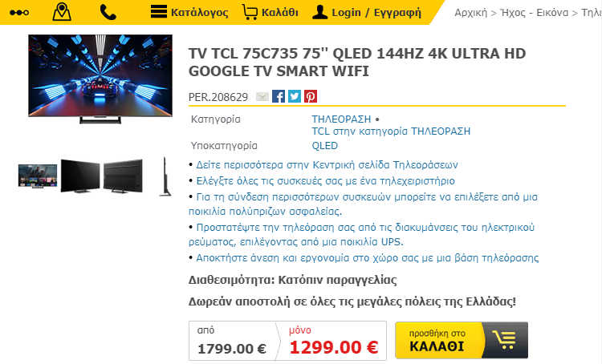Click the phone contact icon

click(x=108, y=12)
